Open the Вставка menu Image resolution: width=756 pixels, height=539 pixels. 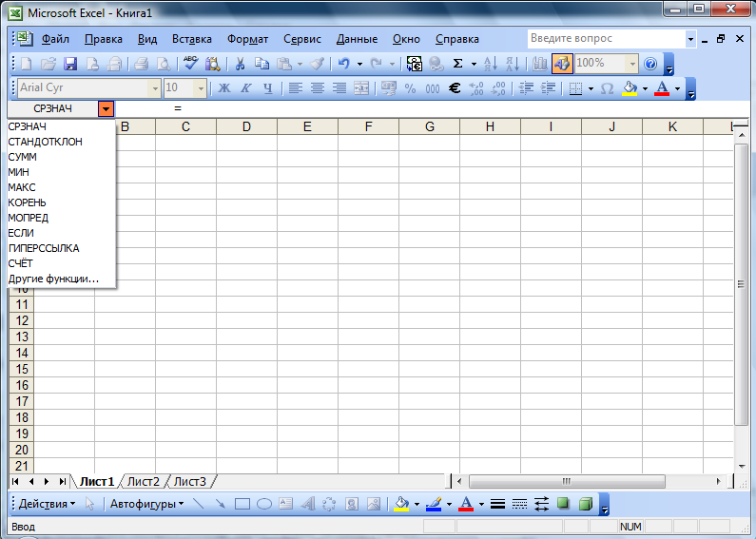[192, 39]
